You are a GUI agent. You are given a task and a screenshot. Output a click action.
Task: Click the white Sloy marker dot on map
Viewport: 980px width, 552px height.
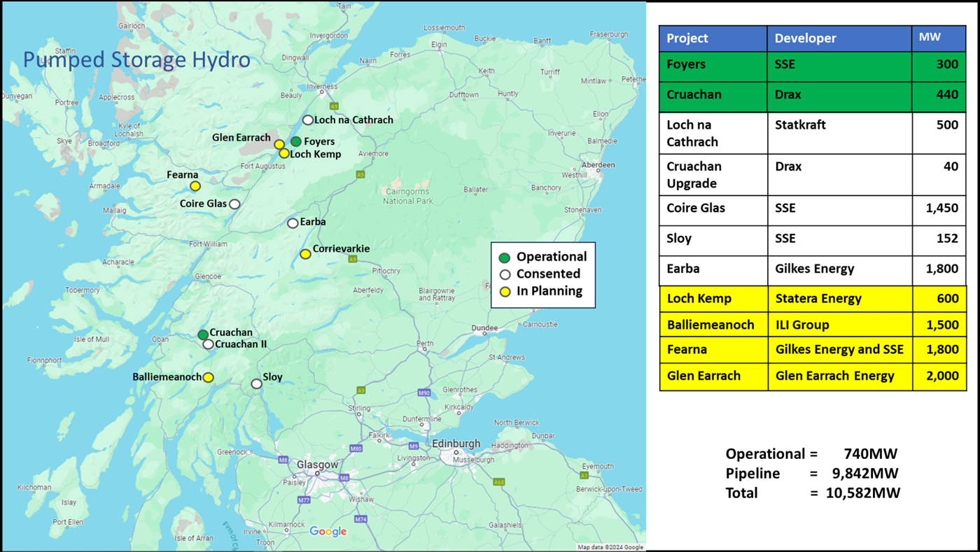pos(257,384)
